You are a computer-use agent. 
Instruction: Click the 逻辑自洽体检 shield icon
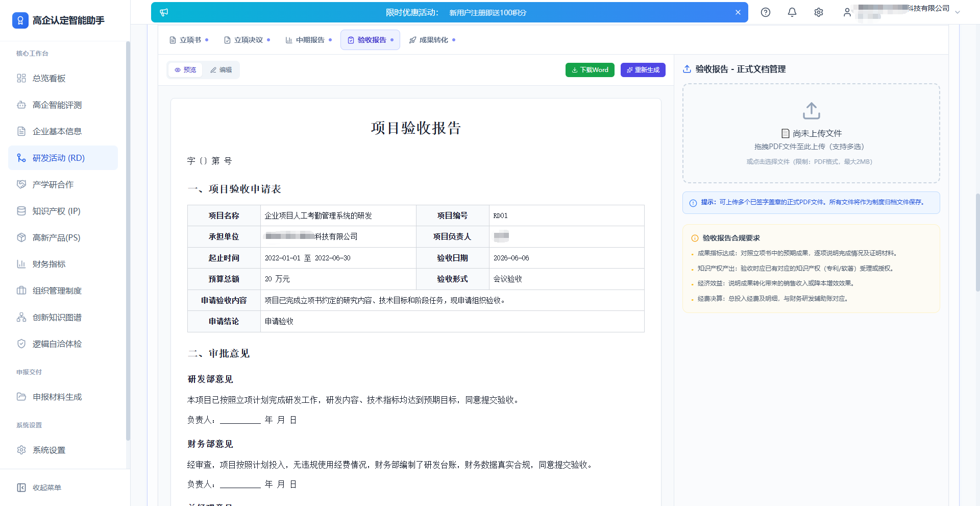pos(21,344)
